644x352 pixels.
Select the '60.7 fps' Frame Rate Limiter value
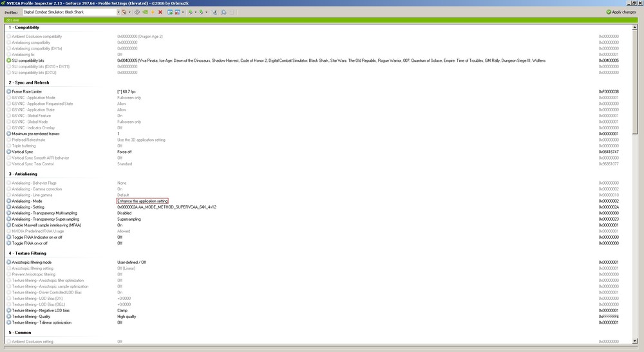click(x=126, y=91)
